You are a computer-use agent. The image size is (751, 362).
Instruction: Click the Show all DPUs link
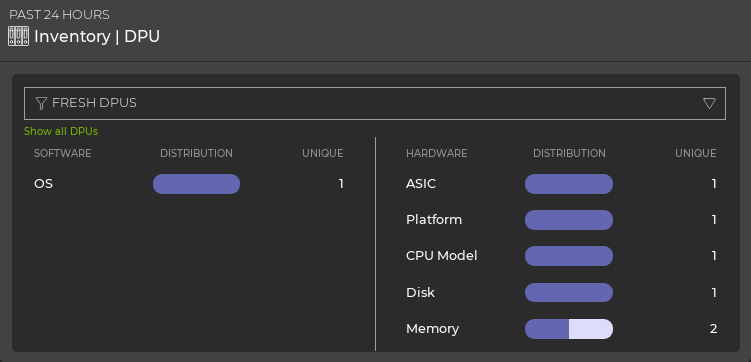coord(61,131)
